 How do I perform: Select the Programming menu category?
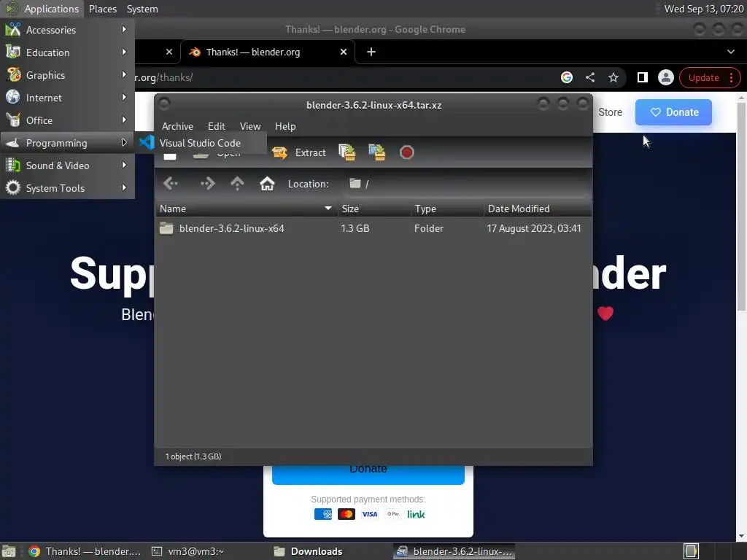[67, 143]
